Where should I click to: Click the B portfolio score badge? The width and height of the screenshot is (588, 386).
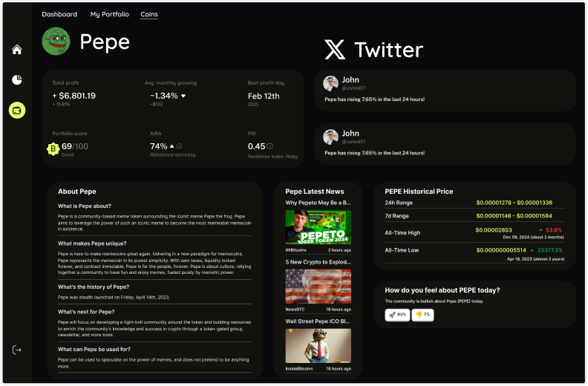click(53, 148)
